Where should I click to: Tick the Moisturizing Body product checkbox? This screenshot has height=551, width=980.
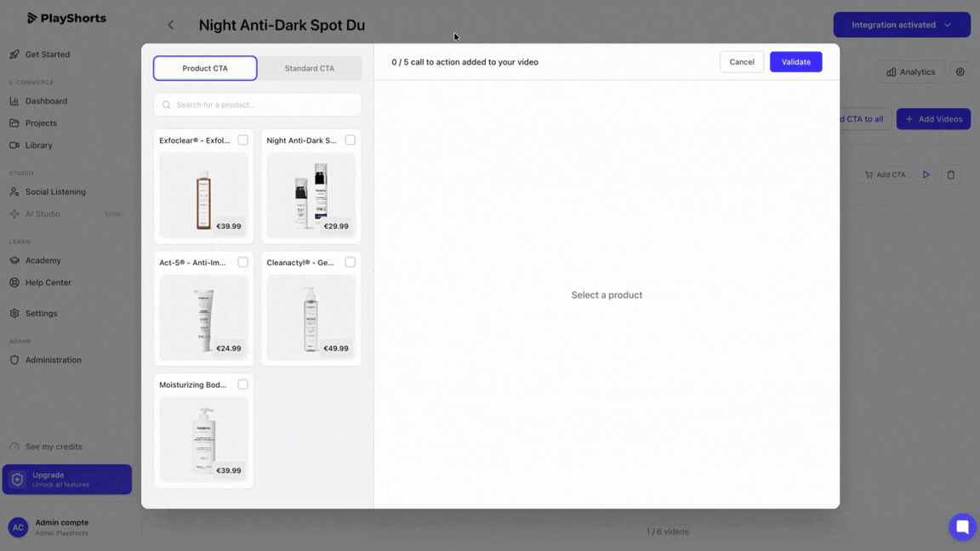[x=242, y=384]
